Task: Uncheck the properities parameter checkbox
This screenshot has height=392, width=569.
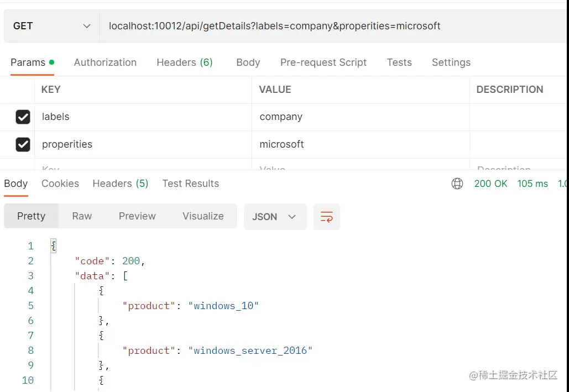Action: [23, 144]
